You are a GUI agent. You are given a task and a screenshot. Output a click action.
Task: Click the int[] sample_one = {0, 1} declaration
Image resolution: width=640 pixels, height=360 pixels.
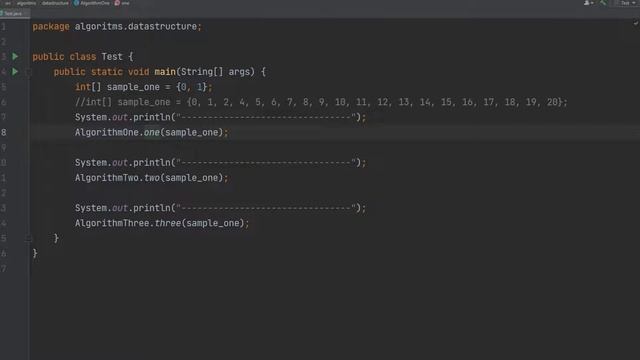coord(143,87)
